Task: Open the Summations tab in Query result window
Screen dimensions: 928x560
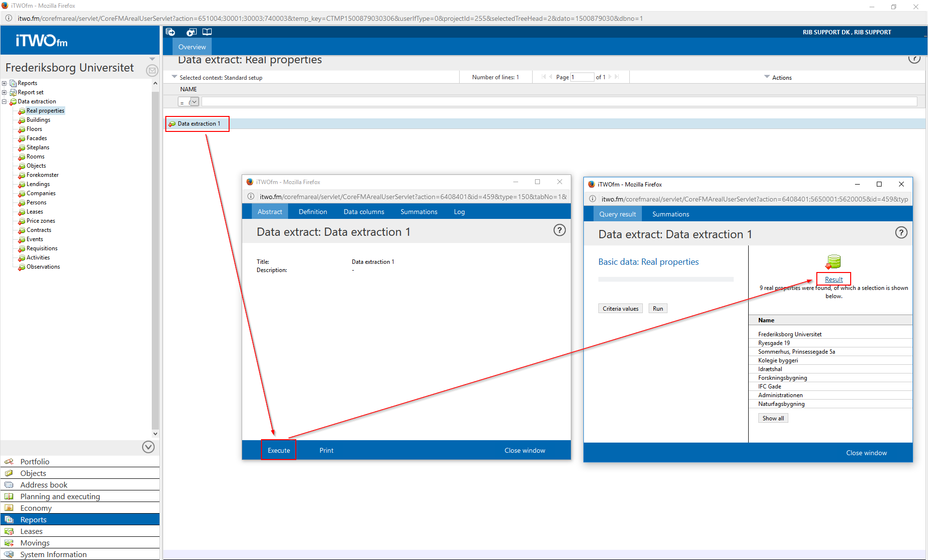Action: pyautogui.click(x=670, y=214)
